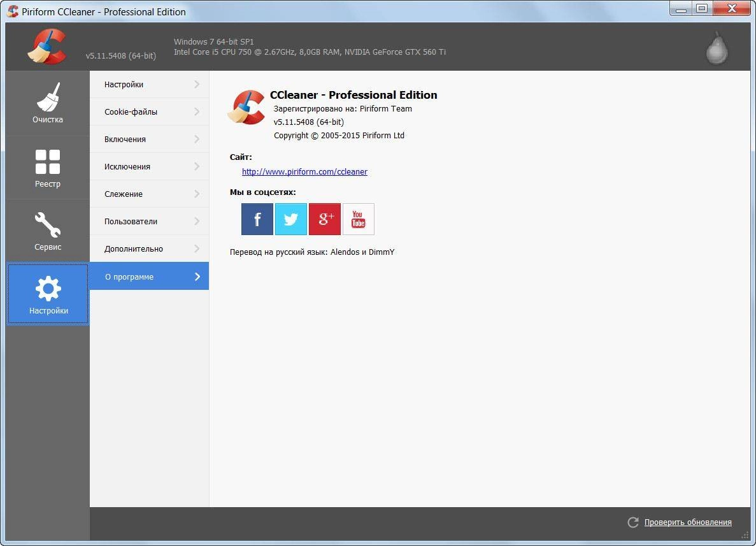The width and height of the screenshot is (756, 546).
Task: Click the chevron next to Настройки submenu
Action: click(x=197, y=84)
